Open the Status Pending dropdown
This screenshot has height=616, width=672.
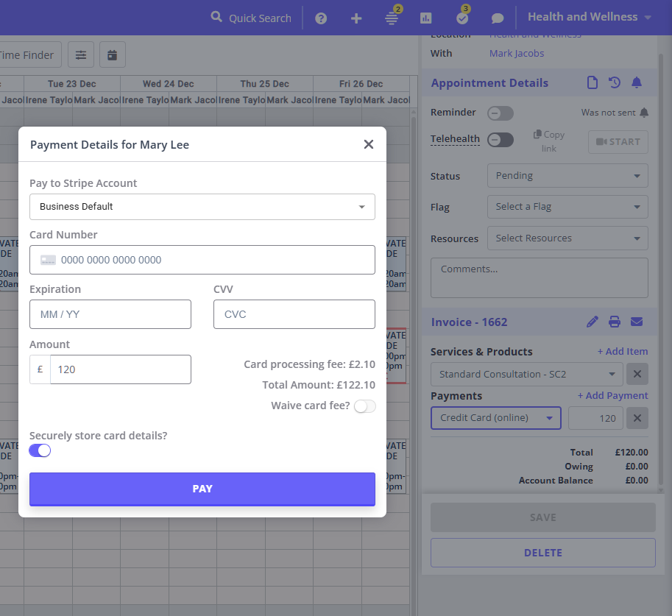coord(567,176)
